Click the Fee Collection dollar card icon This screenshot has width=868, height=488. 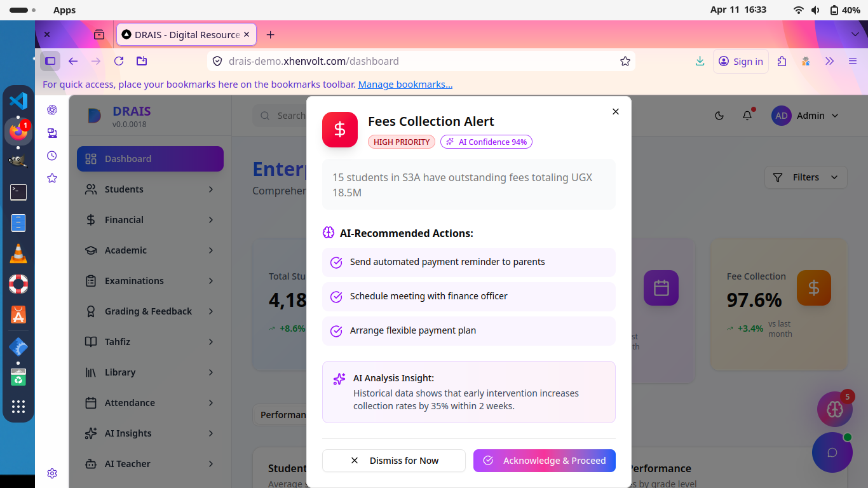(813, 288)
